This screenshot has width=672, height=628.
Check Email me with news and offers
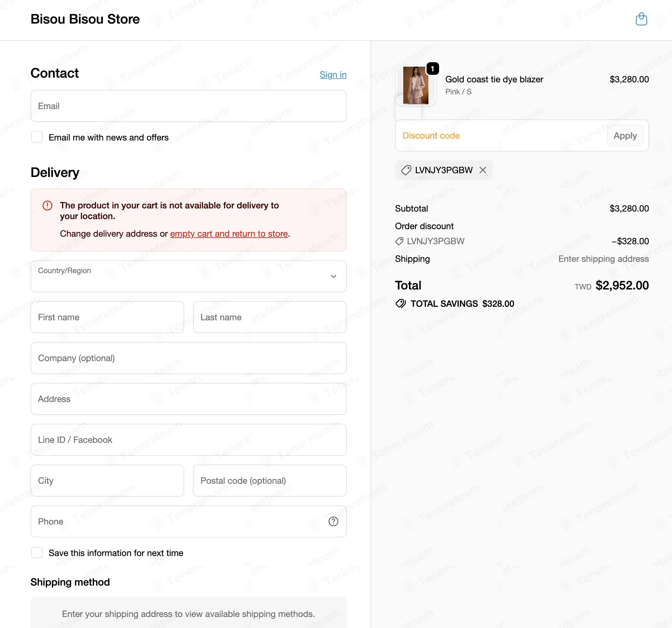click(x=37, y=138)
